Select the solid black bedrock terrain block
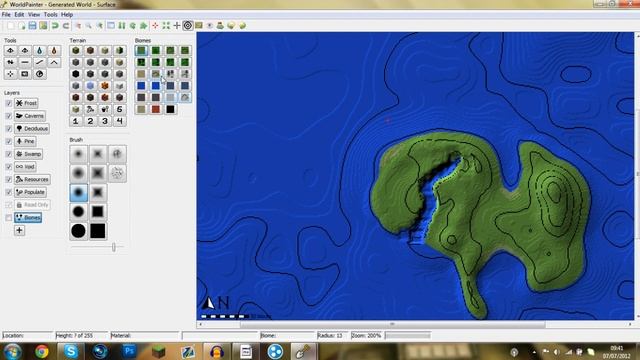The width and height of the screenshot is (640, 360). 76,74
